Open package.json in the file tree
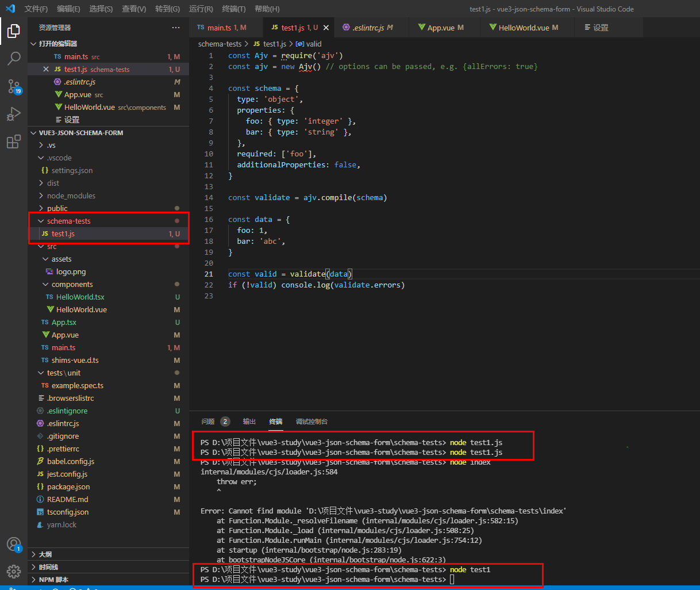700x590 pixels. tap(68, 487)
